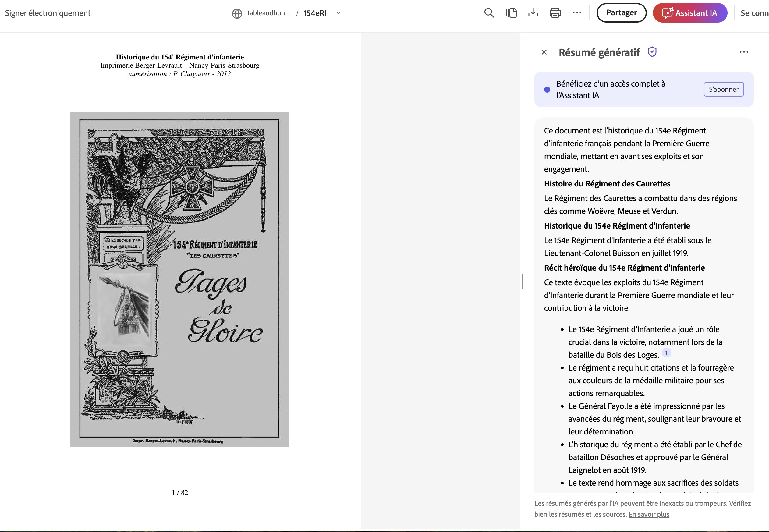This screenshot has height=532, width=769.
Task: Click the Partager button
Action: click(621, 13)
